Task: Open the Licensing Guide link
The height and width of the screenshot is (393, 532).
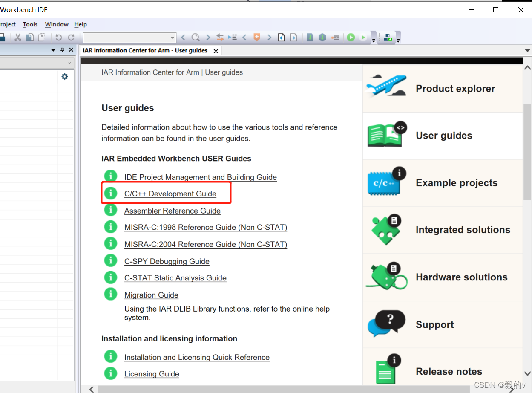Action: click(152, 374)
